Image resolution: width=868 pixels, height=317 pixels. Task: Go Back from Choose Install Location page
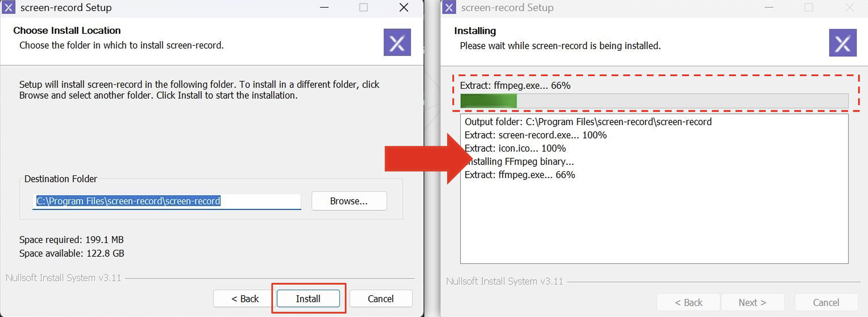point(245,299)
